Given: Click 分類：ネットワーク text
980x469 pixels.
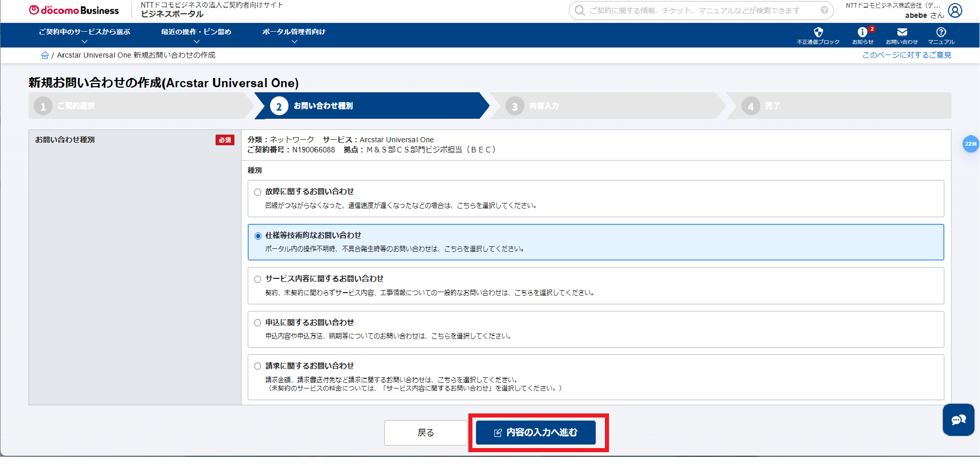Looking at the screenshot, I should point(281,140).
